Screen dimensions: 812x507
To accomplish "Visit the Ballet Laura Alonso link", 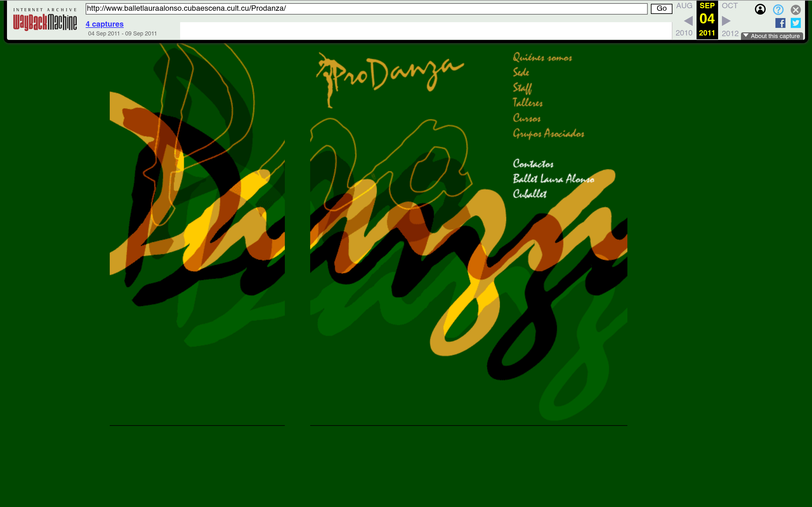I will (x=553, y=179).
